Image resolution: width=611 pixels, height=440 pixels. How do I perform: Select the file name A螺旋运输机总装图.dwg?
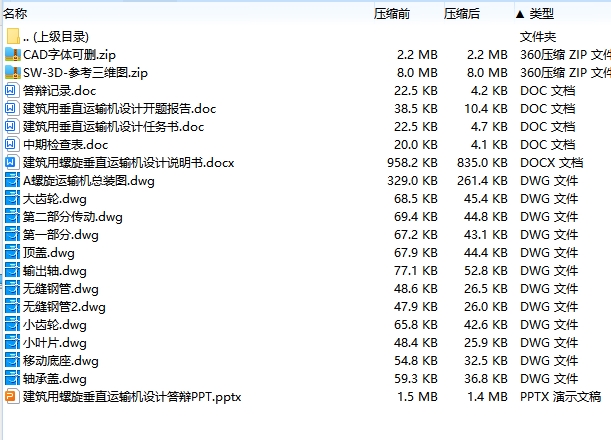[x=89, y=181]
